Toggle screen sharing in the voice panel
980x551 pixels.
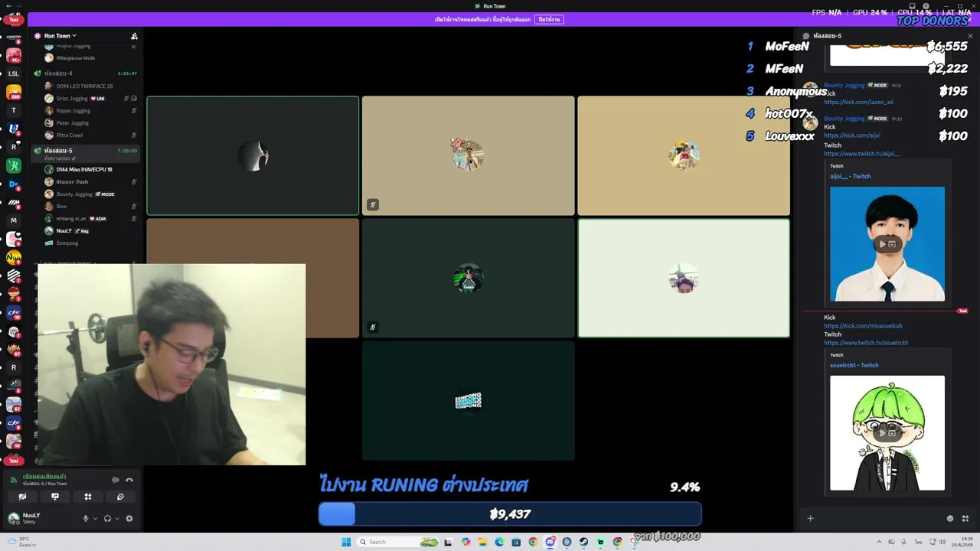55,497
